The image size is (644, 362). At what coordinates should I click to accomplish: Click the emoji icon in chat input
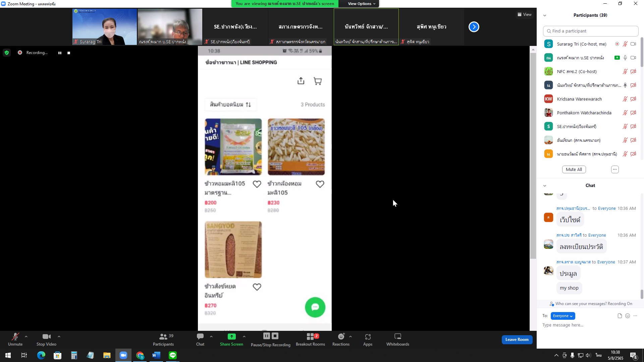(628, 316)
